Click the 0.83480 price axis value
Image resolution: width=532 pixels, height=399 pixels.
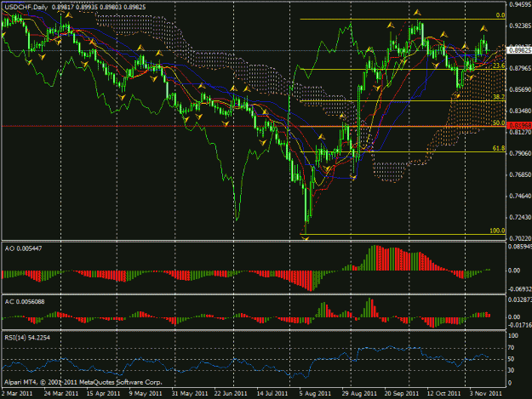pos(520,111)
